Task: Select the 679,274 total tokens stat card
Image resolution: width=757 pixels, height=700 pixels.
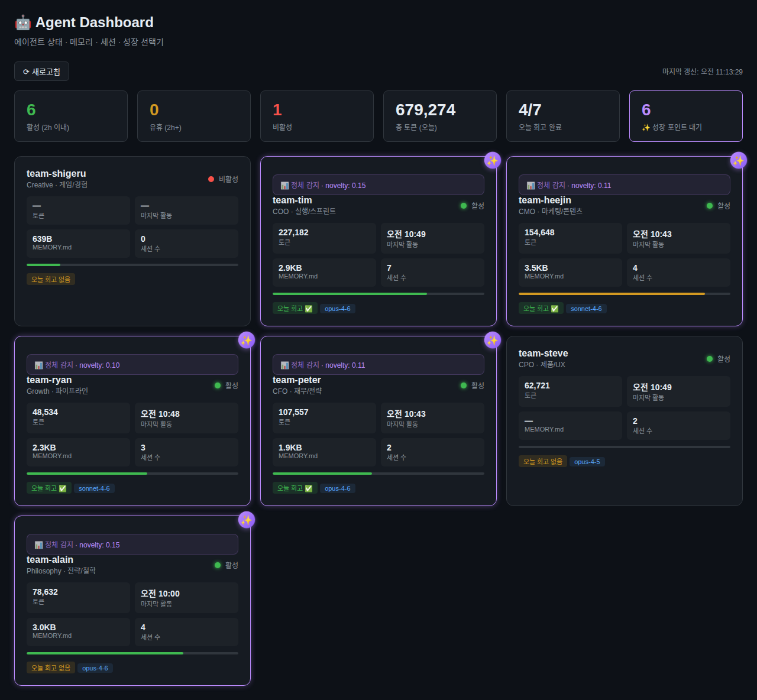Action: click(439, 116)
